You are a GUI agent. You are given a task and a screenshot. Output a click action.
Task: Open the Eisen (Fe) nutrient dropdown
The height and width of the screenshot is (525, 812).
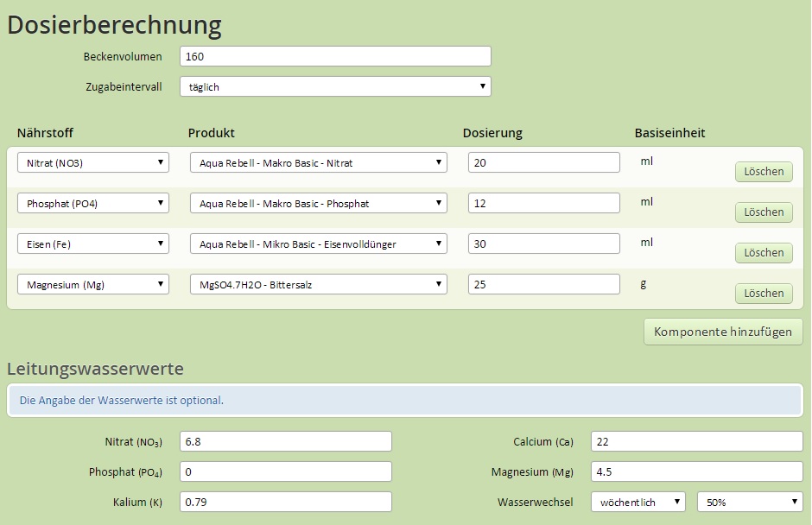pos(93,244)
